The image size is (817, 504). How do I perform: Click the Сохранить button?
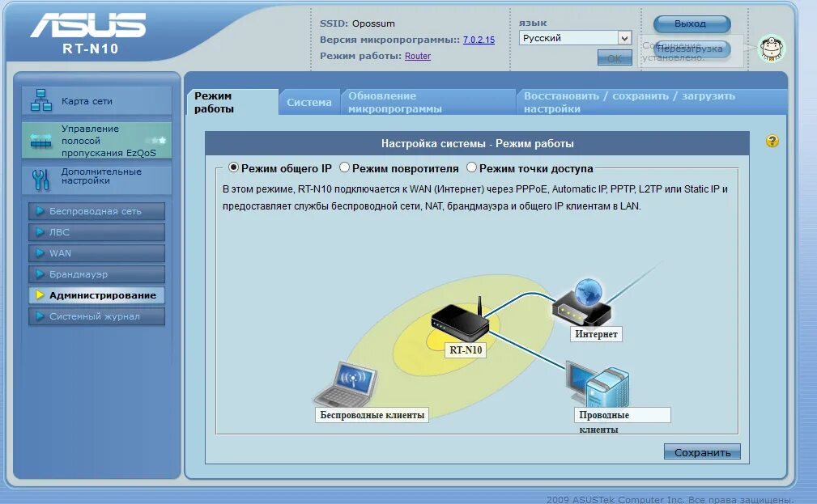point(702,452)
